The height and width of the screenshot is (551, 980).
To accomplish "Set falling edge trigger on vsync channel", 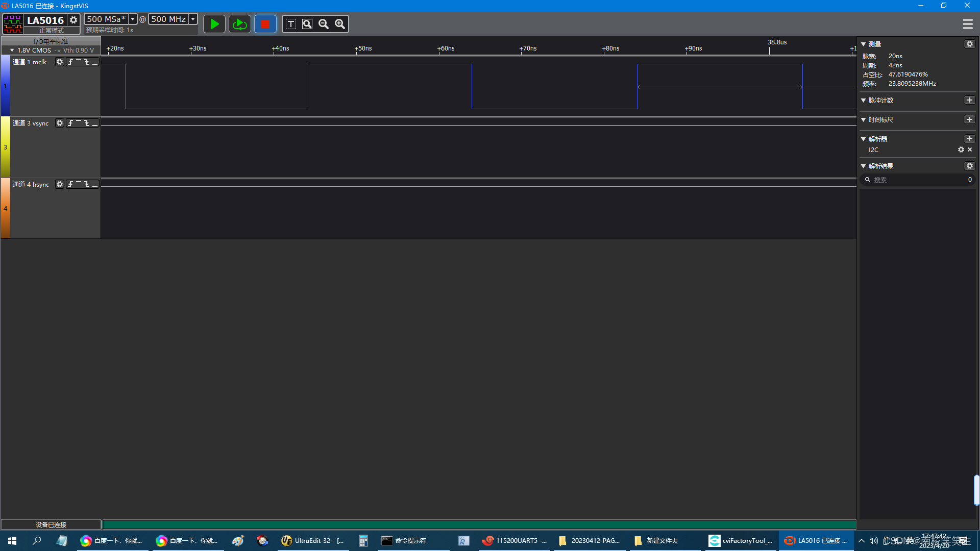I will click(87, 123).
